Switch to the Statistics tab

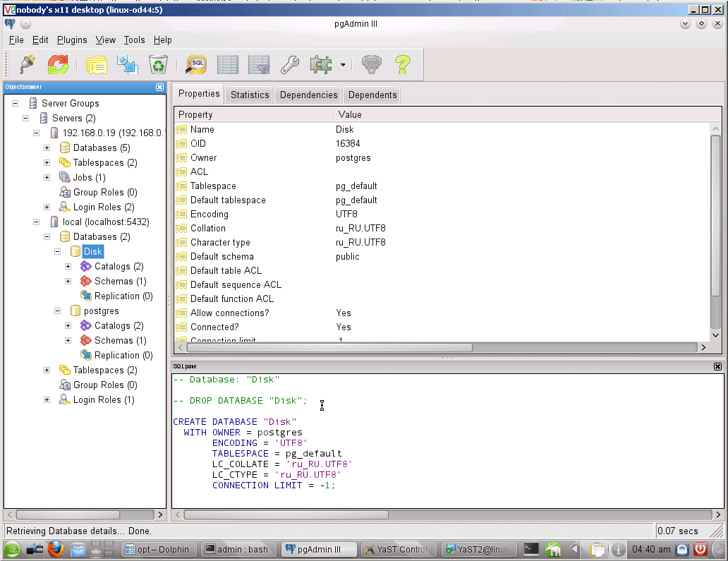coord(250,95)
